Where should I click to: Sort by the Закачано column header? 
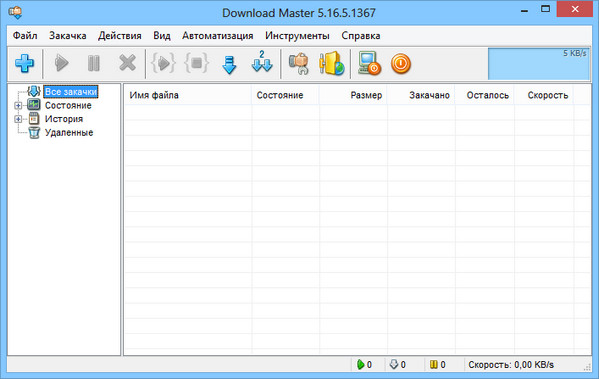[x=421, y=95]
